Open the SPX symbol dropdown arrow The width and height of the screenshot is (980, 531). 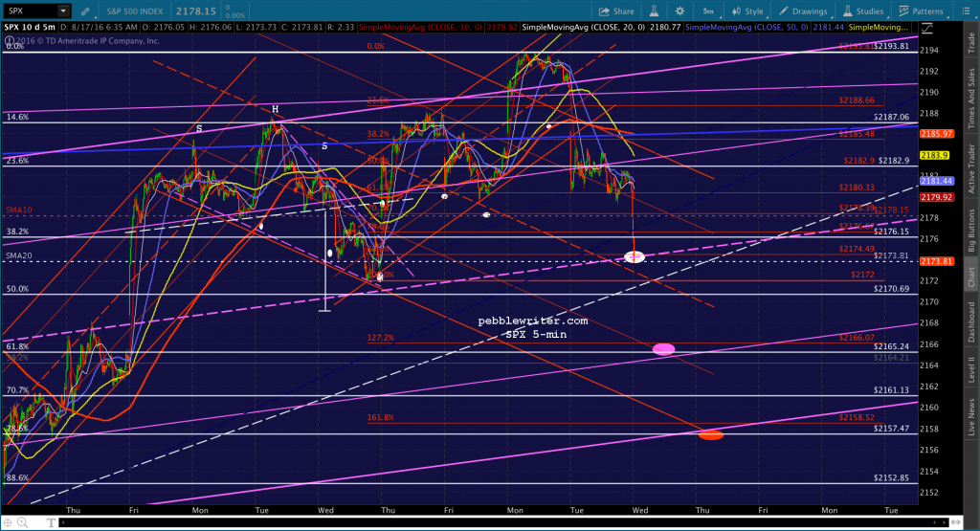(63, 11)
